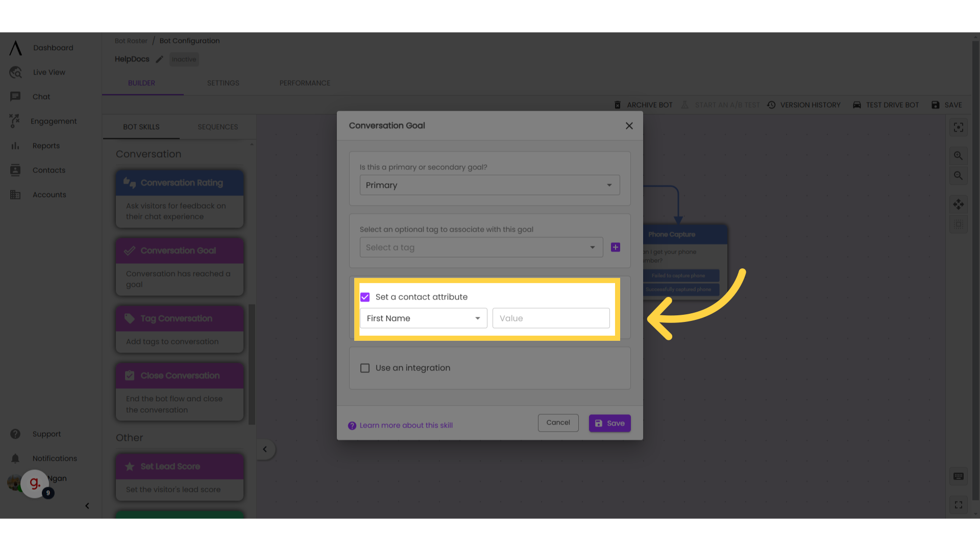Screen dimensions: 980x551
Task: Toggle Use an integration checkbox
Action: [x=365, y=367]
